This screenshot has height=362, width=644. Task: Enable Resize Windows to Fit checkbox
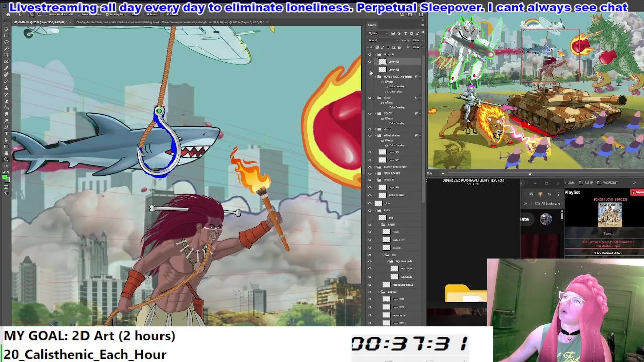click(x=47, y=14)
